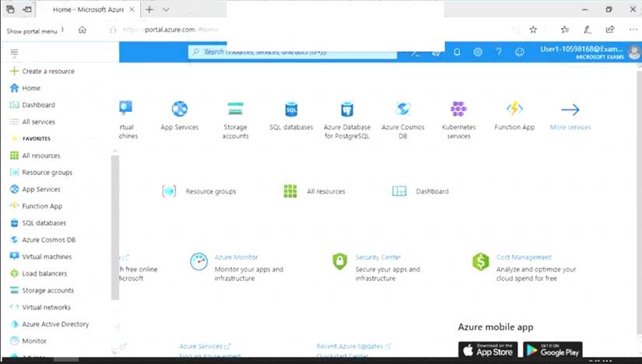Click the browser add notes pen icon
The width and height of the screenshot is (642, 364).
[x=587, y=30]
